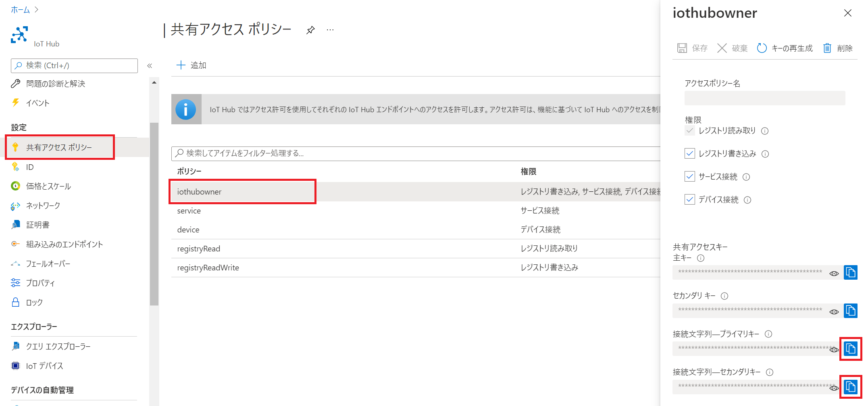
Task: Click the sidebar scroll-up arrow
Action: pyautogui.click(x=154, y=82)
